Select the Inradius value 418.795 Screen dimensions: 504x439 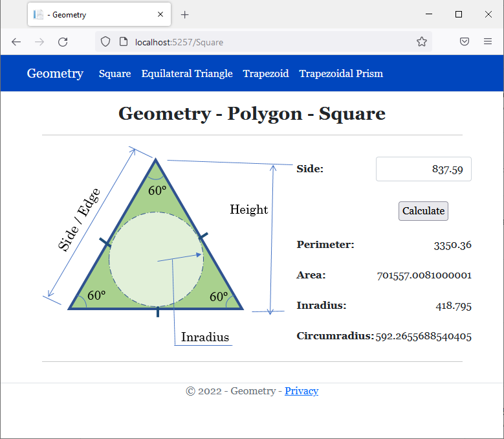coord(454,306)
